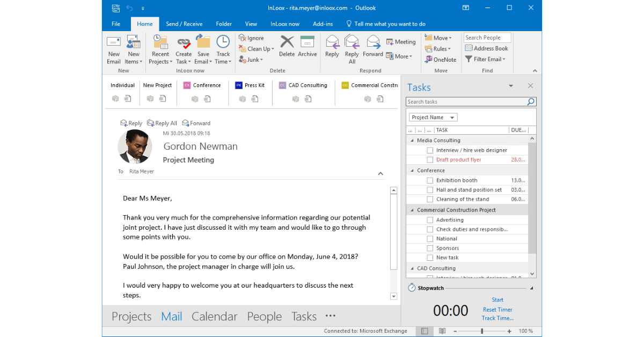Screen dimensions: 644x337
Task: Click the ribbon Reply All icon
Action: click(x=352, y=42)
